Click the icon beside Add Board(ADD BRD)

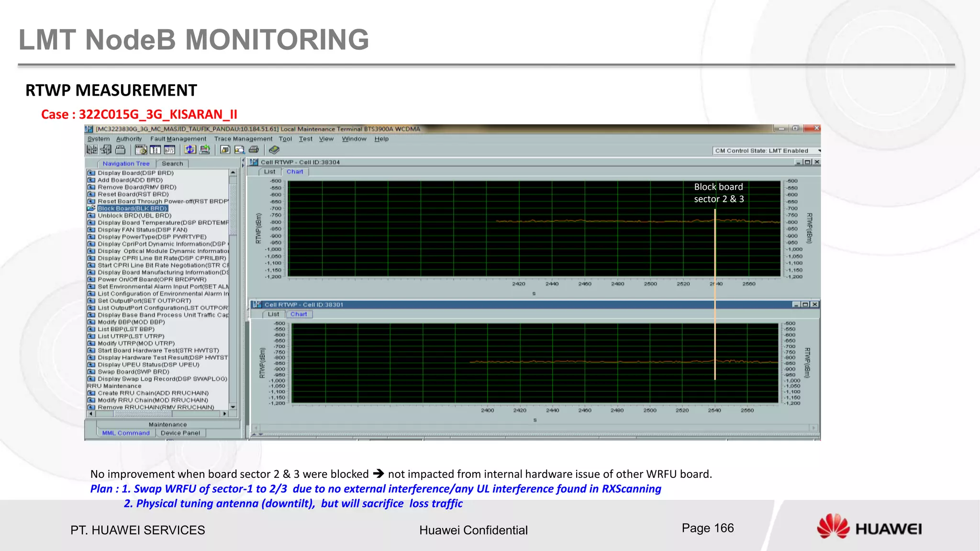click(x=91, y=180)
